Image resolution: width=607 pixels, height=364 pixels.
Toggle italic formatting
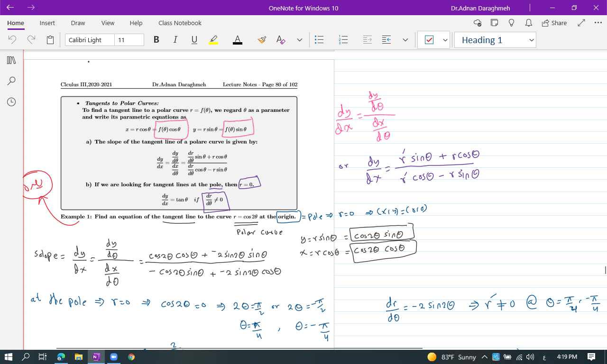pos(175,40)
